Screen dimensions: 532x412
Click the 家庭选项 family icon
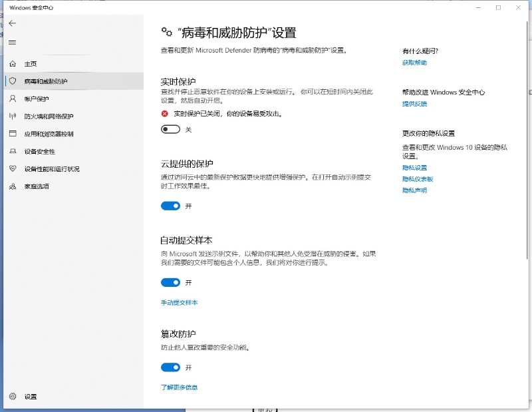(x=12, y=186)
